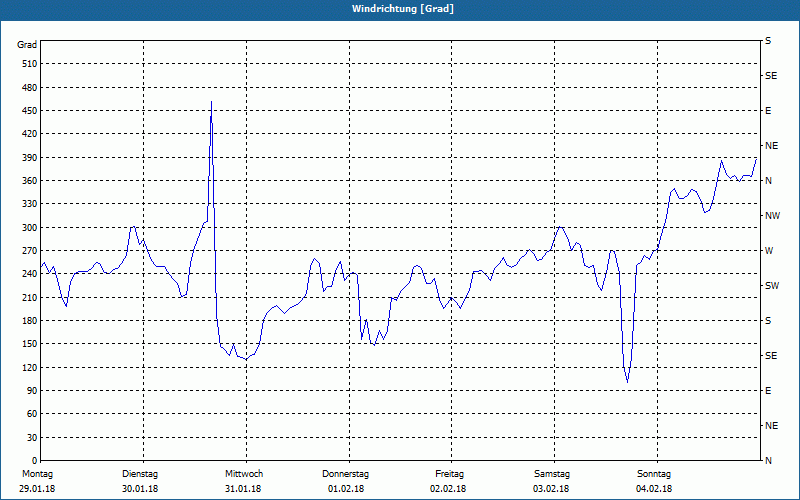Click the 120 degree axis label
This screenshot has height=500, width=800.
coord(30,367)
